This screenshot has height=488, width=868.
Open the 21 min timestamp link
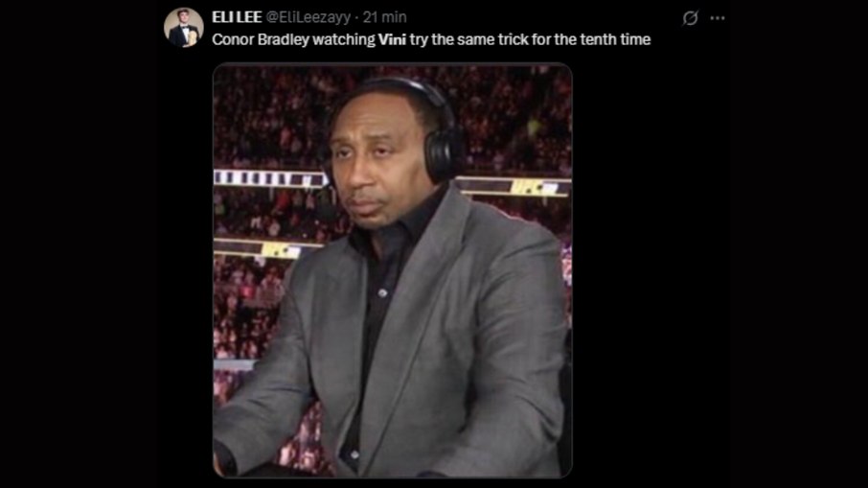pyautogui.click(x=385, y=17)
